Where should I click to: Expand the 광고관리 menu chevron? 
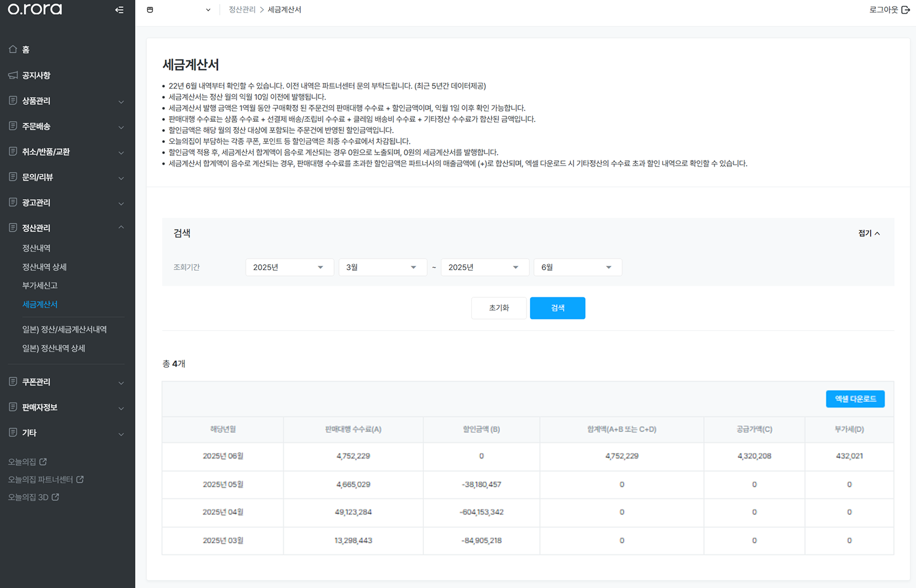click(121, 203)
